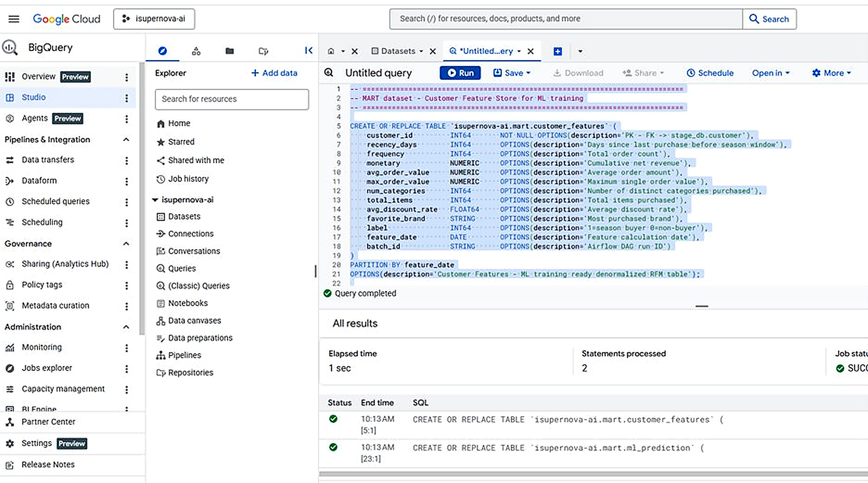This screenshot has width=868, height=483.
Task: Open the folder tab icon in Explorer pane
Action: (x=230, y=51)
